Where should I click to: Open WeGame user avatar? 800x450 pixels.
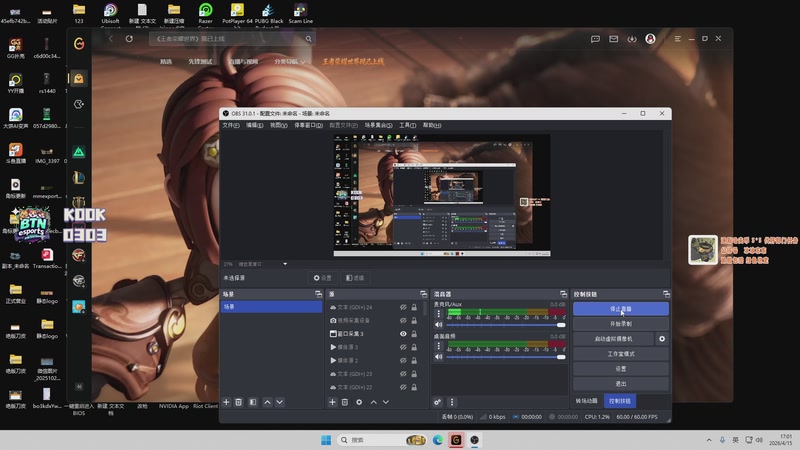[650, 39]
